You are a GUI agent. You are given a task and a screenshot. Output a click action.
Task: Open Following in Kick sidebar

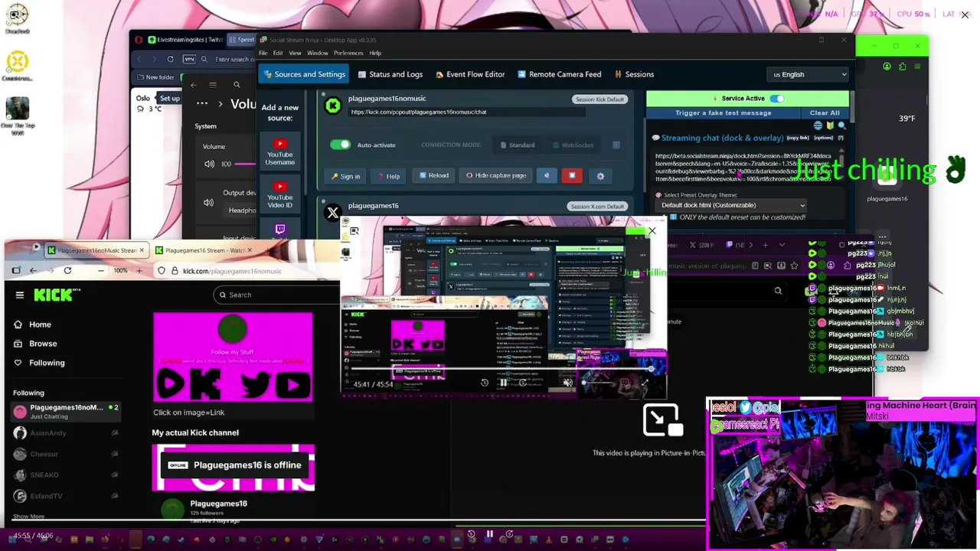47,363
